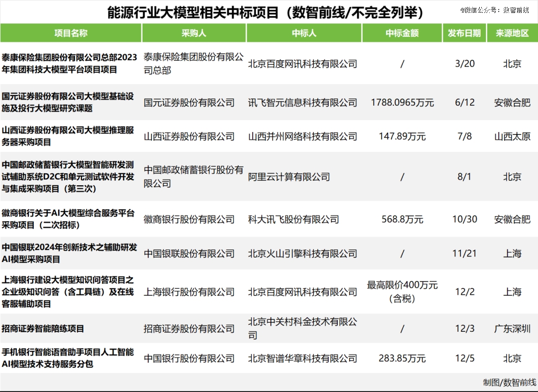Select the 招商证券智能陪练项目 cell

click(43, 329)
